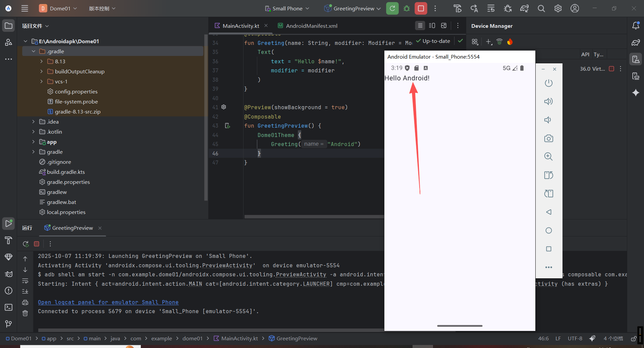Switch to AndroidManifest.xml tab
644x348 pixels.
311,26
